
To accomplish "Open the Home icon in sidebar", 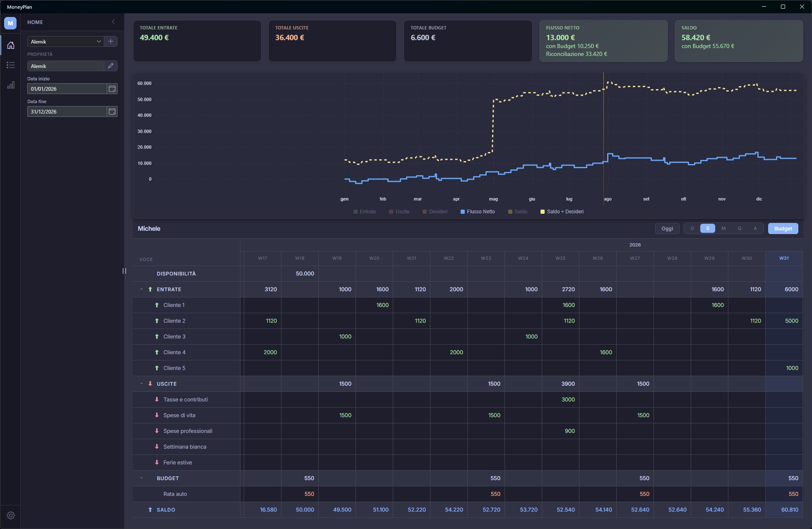I will (x=11, y=45).
